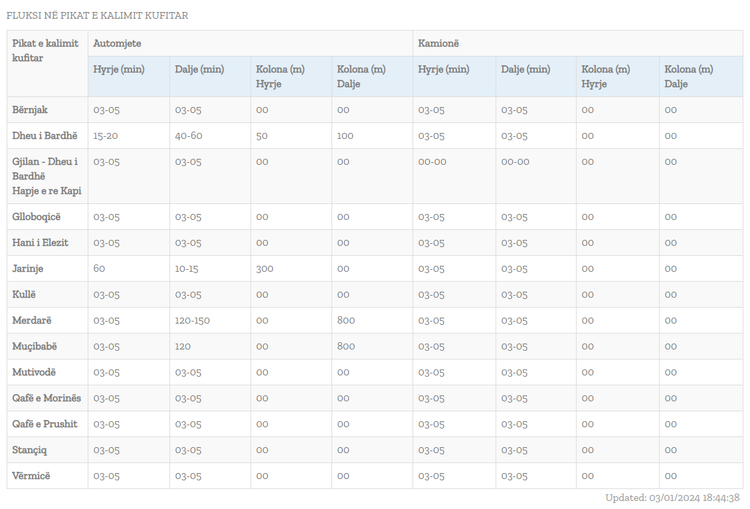Image resolution: width=750 pixels, height=509 pixels.
Task: Select the 'Dheu i Bardhë' row label
Action: coord(44,135)
